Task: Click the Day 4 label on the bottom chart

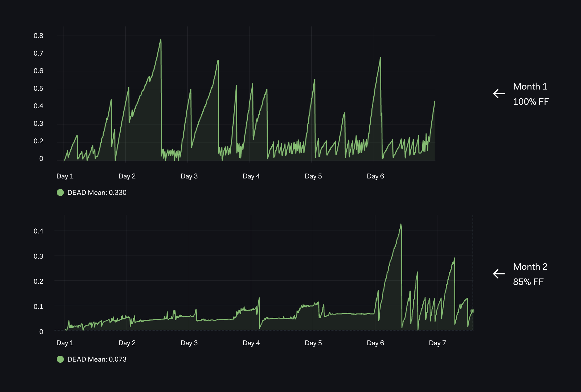Action: [251, 343]
